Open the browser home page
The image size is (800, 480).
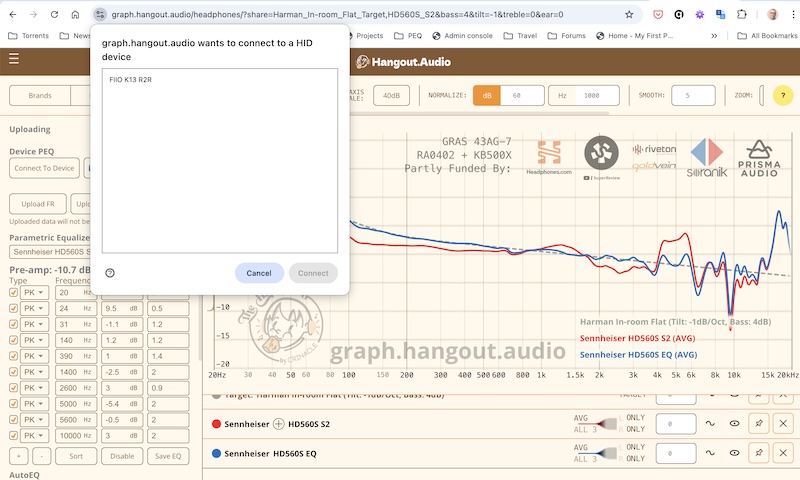point(75,14)
